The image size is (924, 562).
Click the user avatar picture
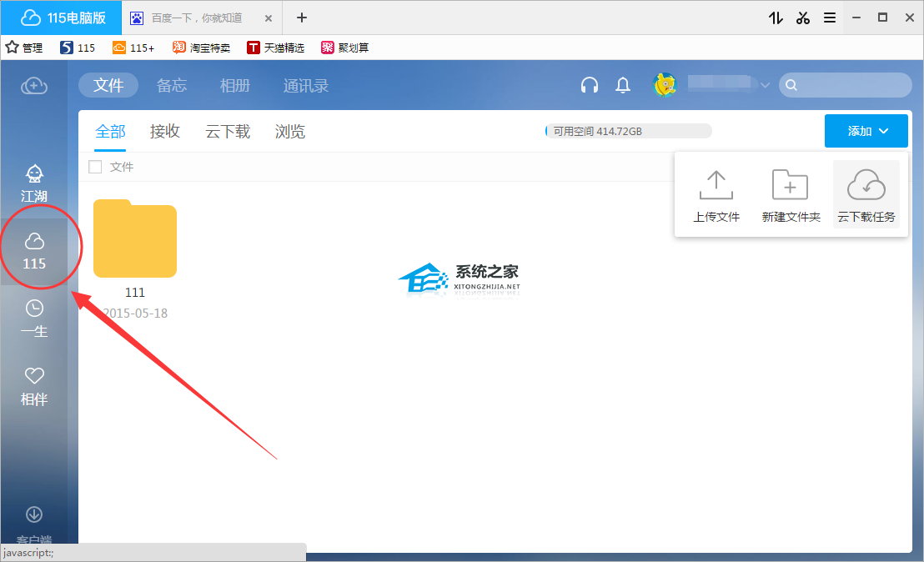click(x=665, y=85)
